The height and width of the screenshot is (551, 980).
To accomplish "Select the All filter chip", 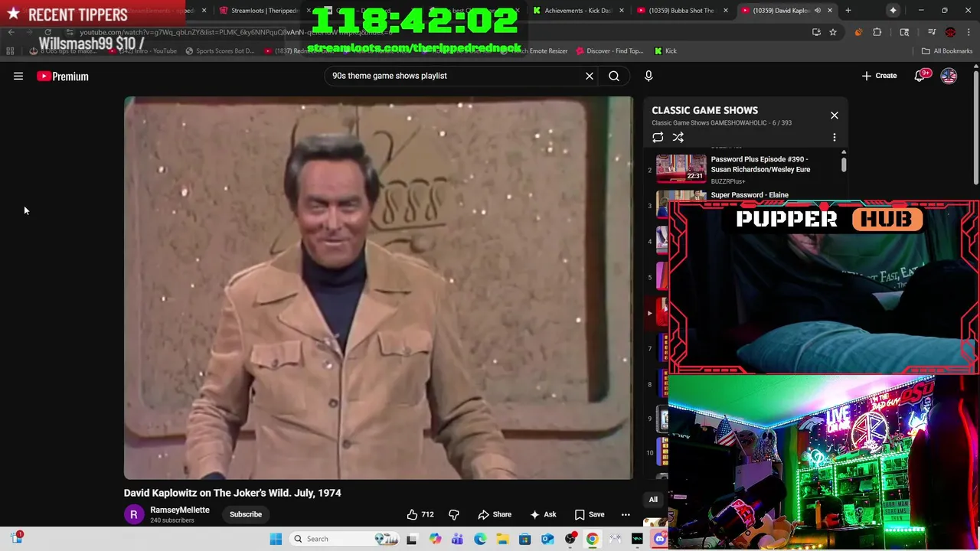I will (653, 500).
